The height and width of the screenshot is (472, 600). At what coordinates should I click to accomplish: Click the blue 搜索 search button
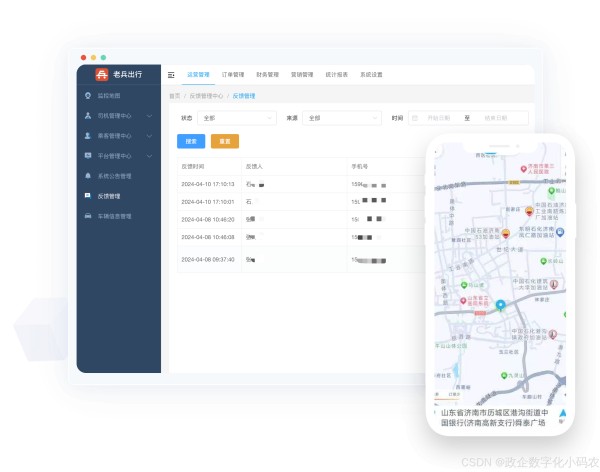coord(191,141)
